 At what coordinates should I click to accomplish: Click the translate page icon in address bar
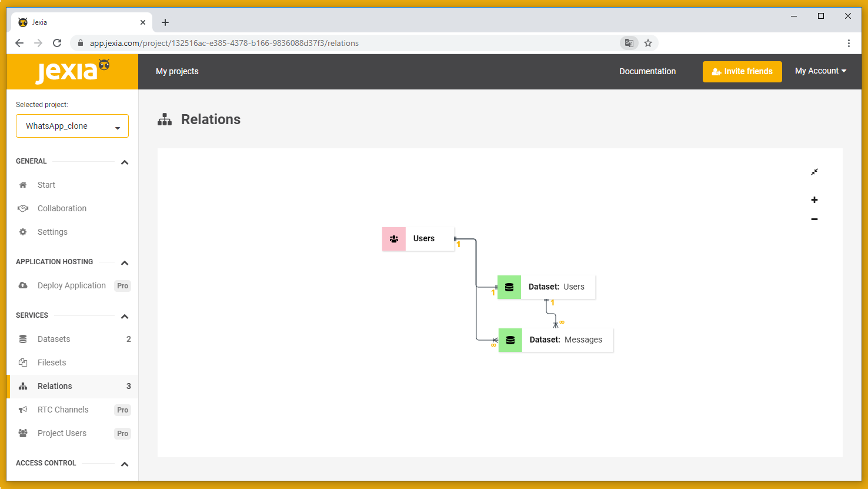click(629, 43)
